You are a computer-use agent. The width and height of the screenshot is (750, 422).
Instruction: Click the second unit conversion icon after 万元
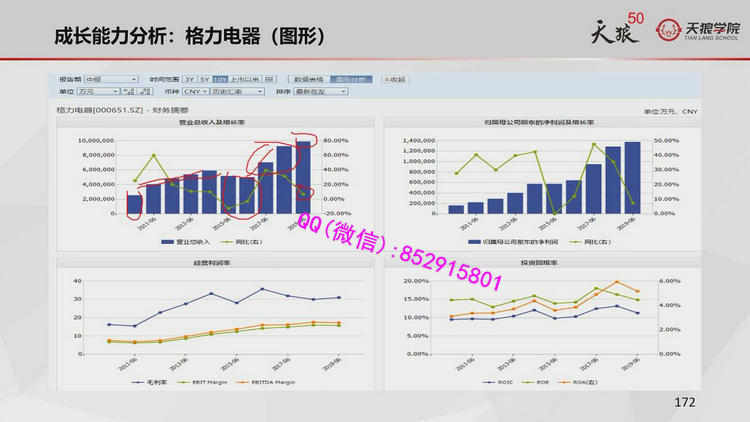coord(145,90)
